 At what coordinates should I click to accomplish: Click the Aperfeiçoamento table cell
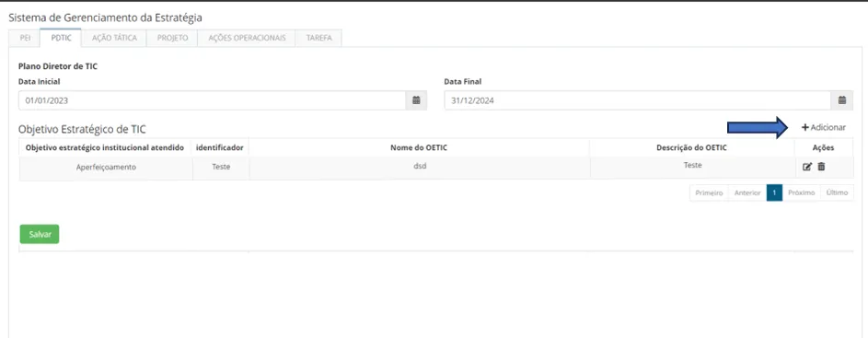106,167
